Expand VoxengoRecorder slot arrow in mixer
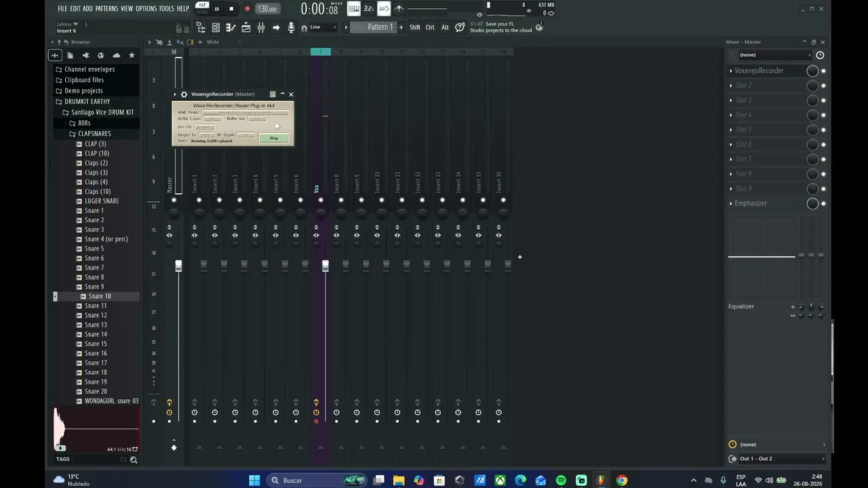Viewport: 868px width, 488px height. 731,70
